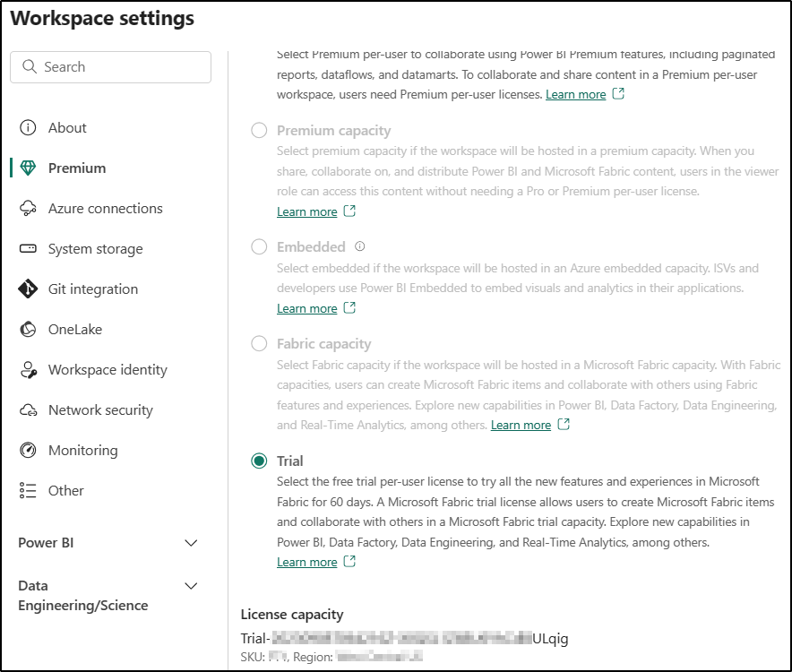Click the About info icon
The height and width of the screenshot is (672, 792).
click(x=28, y=128)
